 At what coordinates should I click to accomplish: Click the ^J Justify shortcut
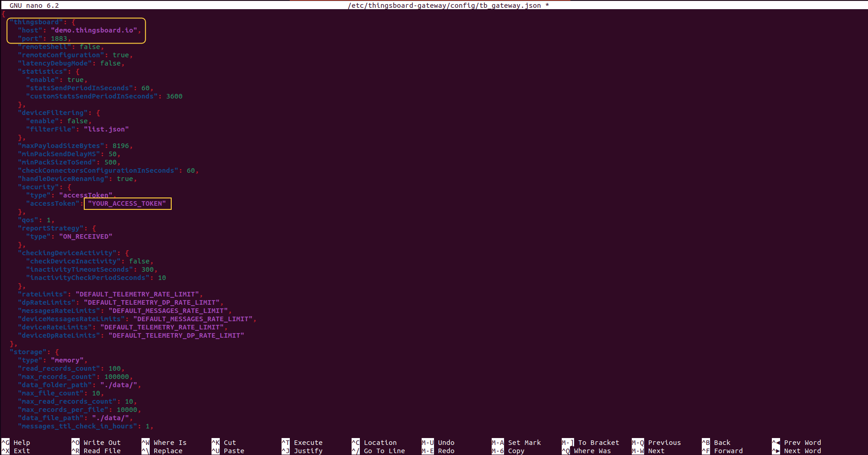[x=302, y=451]
